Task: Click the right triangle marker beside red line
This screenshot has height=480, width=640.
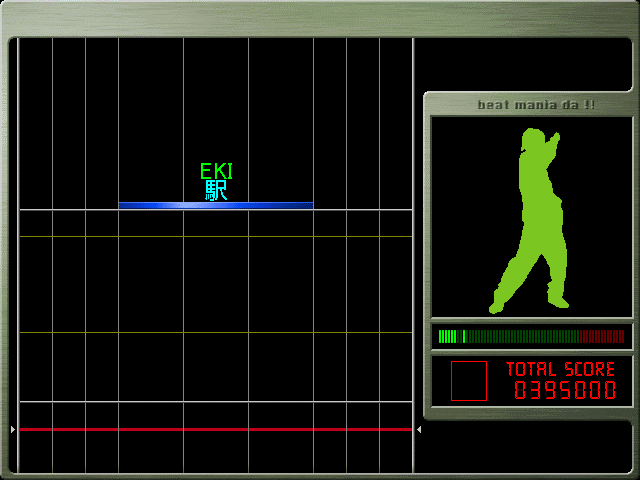Action: point(419,429)
